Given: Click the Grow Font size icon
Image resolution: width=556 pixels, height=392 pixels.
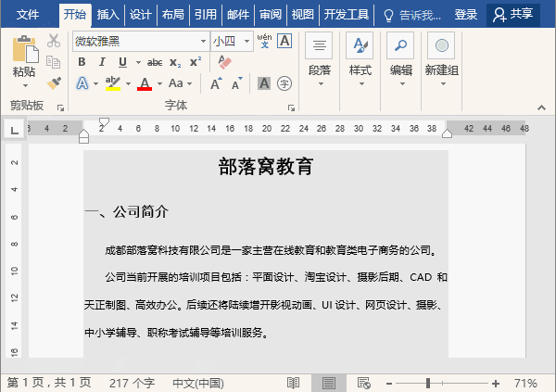Looking at the screenshot, I should pyautogui.click(x=216, y=83).
